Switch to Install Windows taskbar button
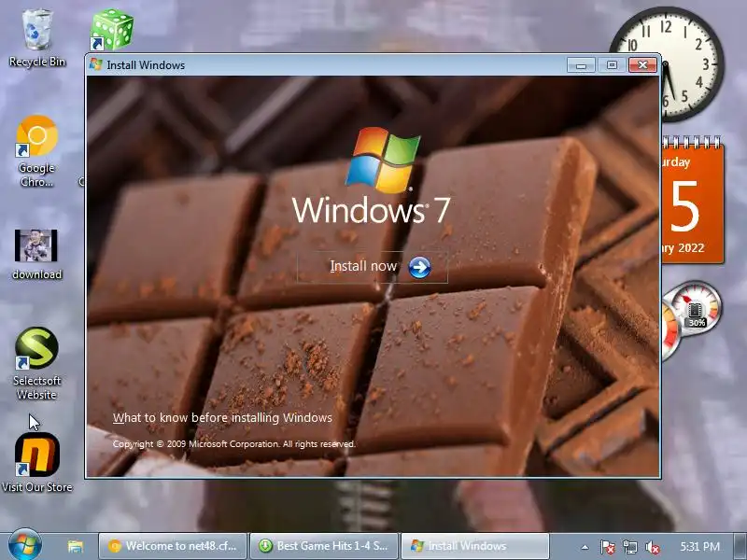Image resolution: width=747 pixels, height=560 pixels. [x=475, y=546]
